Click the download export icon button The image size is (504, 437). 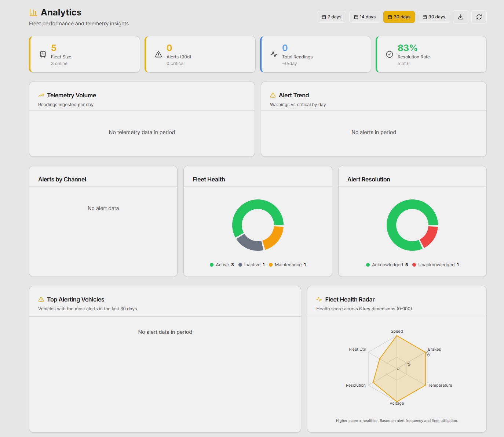[x=461, y=17]
